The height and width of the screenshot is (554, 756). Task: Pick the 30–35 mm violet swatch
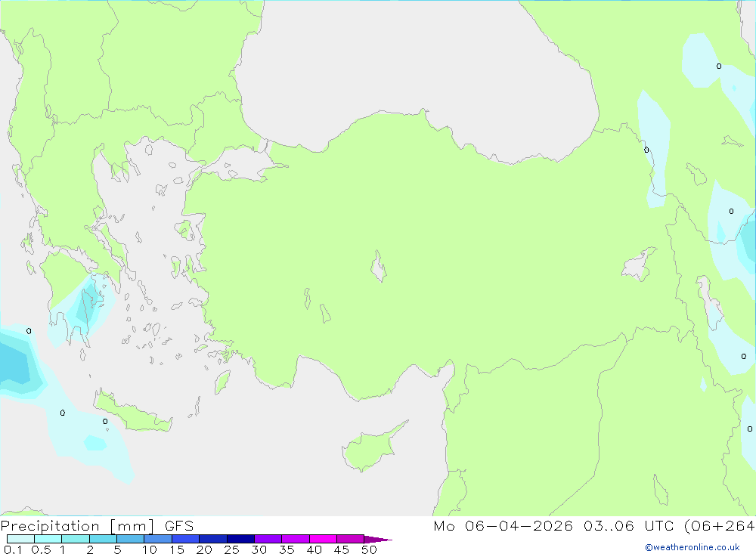[x=268, y=539]
